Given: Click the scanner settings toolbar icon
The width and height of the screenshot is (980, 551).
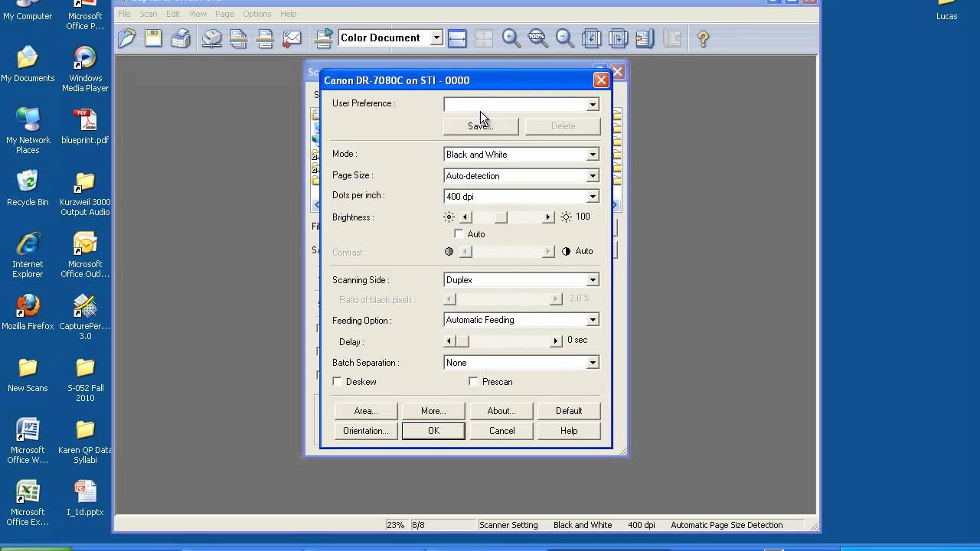Looking at the screenshot, I should click(x=212, y=38).
